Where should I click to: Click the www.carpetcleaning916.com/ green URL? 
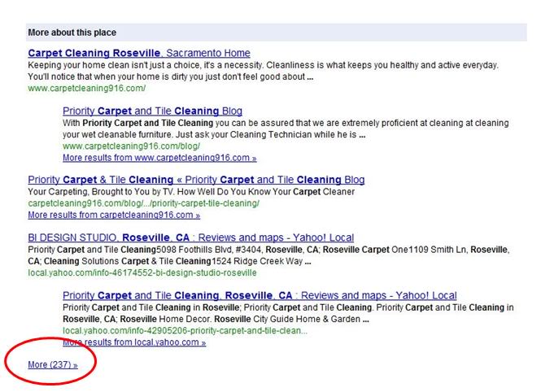(x=86, y=88)
